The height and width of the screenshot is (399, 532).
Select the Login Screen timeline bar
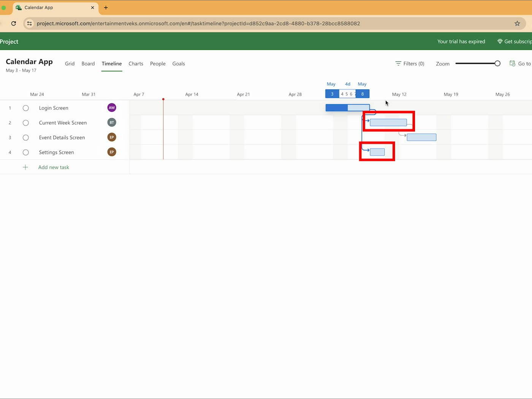coord(348,108)
